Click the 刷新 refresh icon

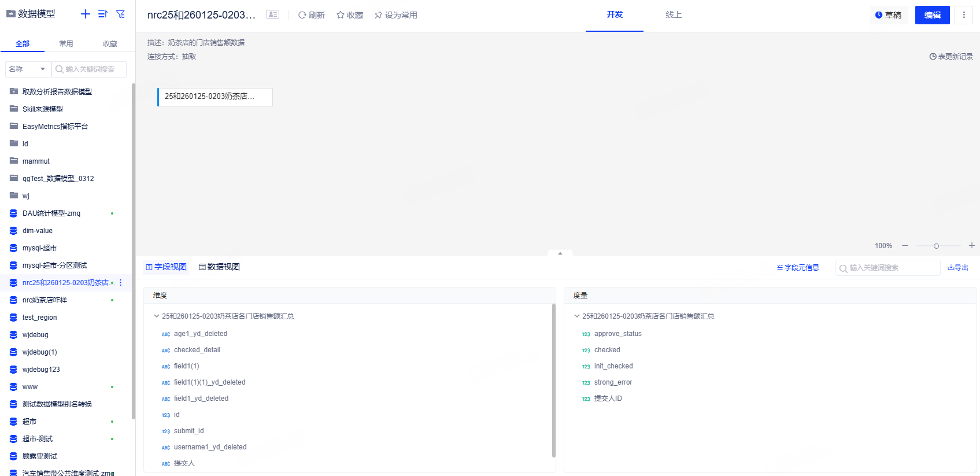coord(302,15)
